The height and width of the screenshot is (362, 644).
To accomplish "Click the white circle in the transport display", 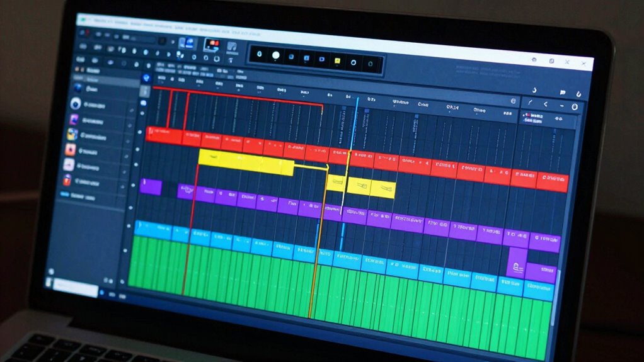I will point(275,55).
